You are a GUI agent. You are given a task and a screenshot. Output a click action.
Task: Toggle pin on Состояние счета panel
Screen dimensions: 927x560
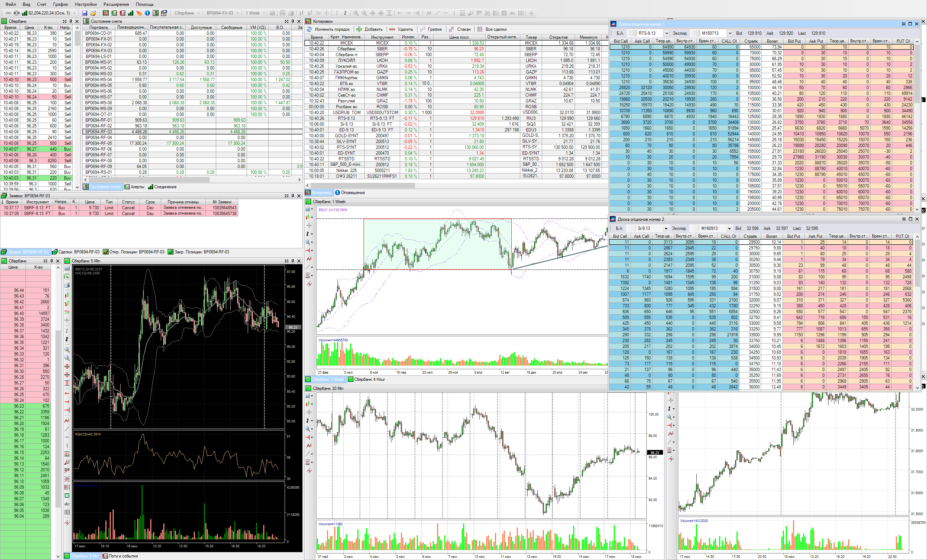click(293, 21)
